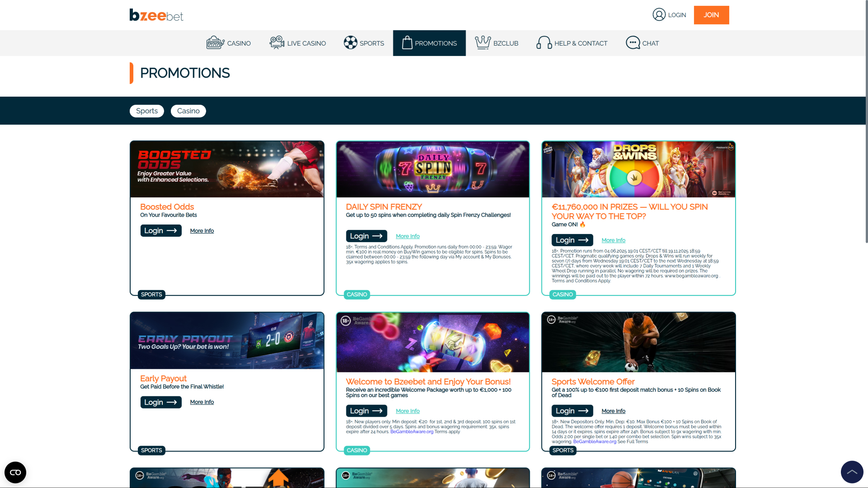Open the BeGambleAware.org link in Welcome offer

click(x=411, y=431)
